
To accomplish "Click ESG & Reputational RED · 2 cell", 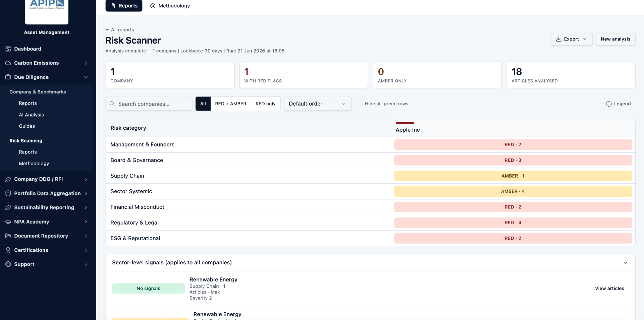I will click(x=513, y=238).
